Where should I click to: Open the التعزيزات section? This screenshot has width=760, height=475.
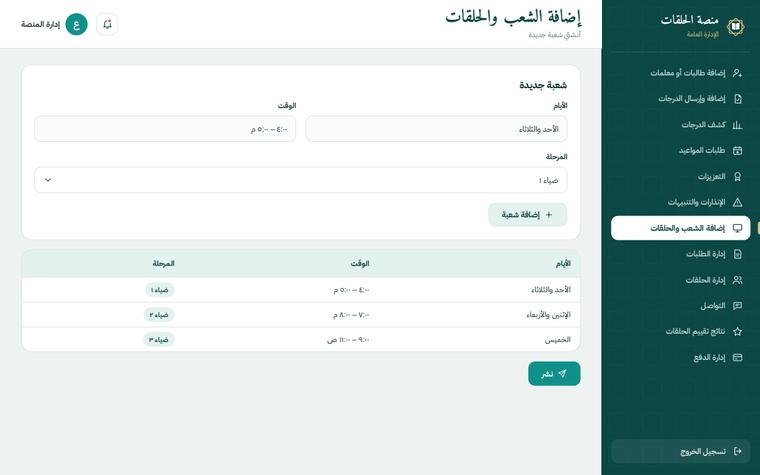tap(681, 176)
